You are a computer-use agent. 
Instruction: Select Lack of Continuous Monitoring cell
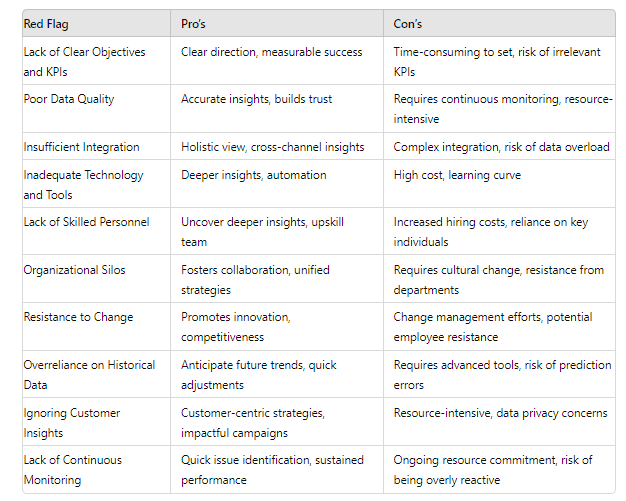point(96,469)
